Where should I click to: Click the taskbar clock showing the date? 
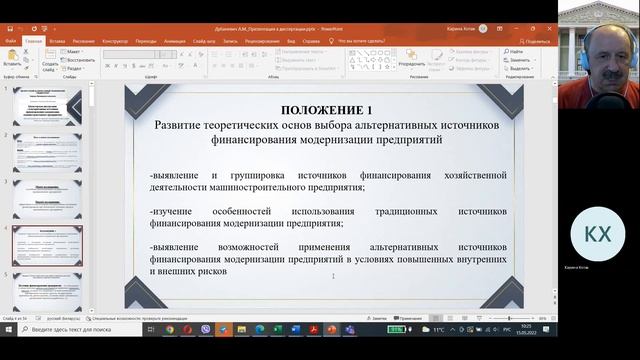point(526,329)
